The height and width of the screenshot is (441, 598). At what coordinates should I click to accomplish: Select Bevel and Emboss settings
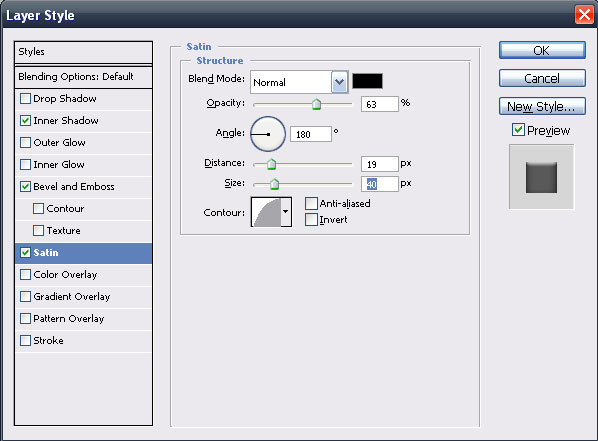tap(74, 187)
